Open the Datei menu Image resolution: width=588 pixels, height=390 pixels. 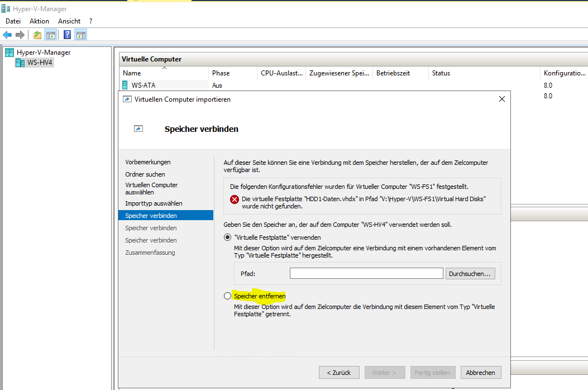[13, 21]
